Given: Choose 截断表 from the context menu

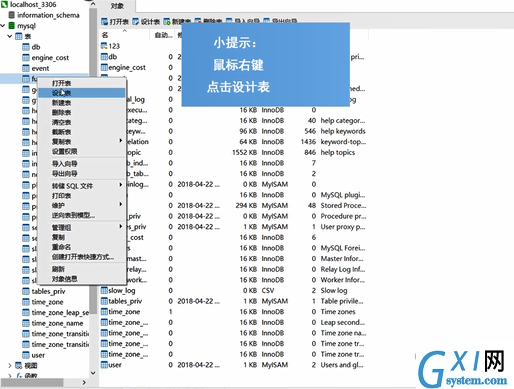Looking at the screenshot, I should pyautogui.click(x=82, y=132).
